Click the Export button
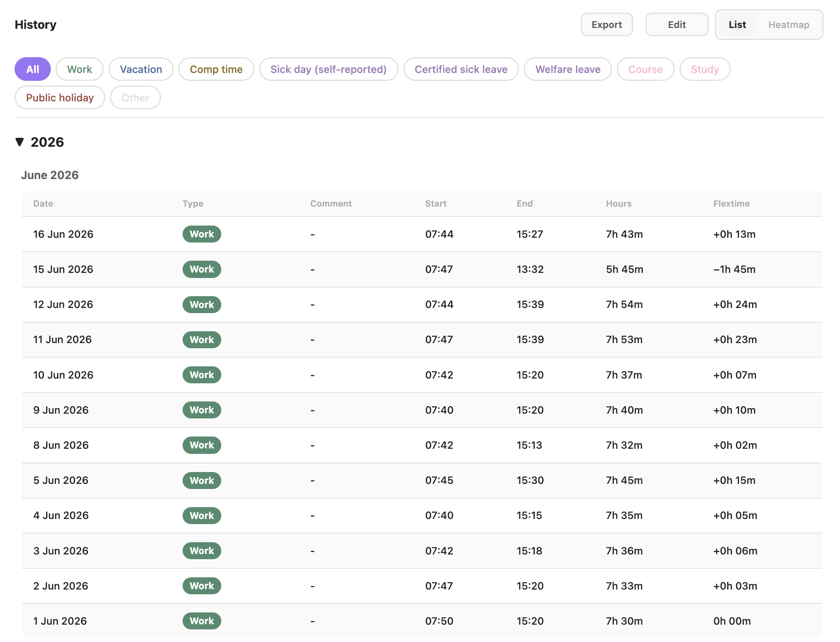The image size is (840, 642). pyautogui.click(x=607, y=24)
